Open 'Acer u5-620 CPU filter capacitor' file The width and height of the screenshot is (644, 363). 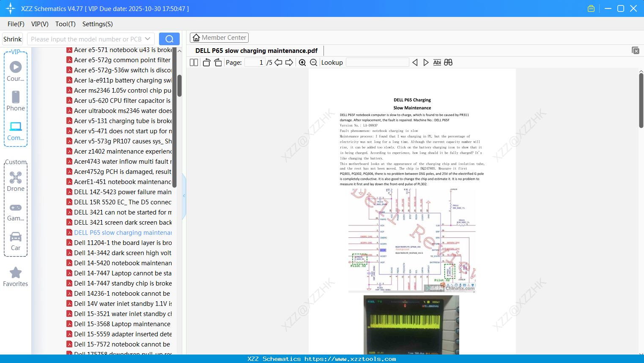119,101
